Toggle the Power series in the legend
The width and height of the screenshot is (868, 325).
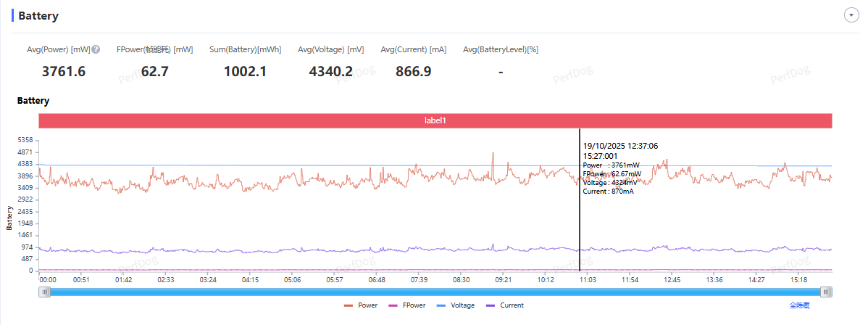coord(361,305)
